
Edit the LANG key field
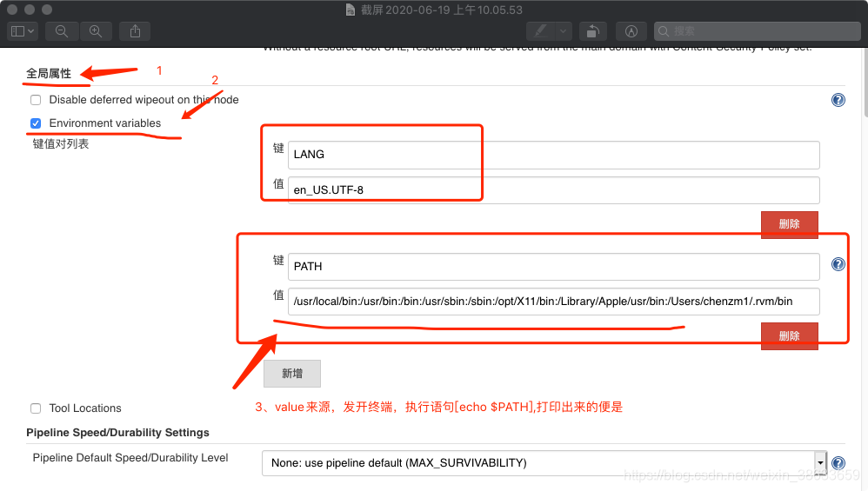point(553,156)
